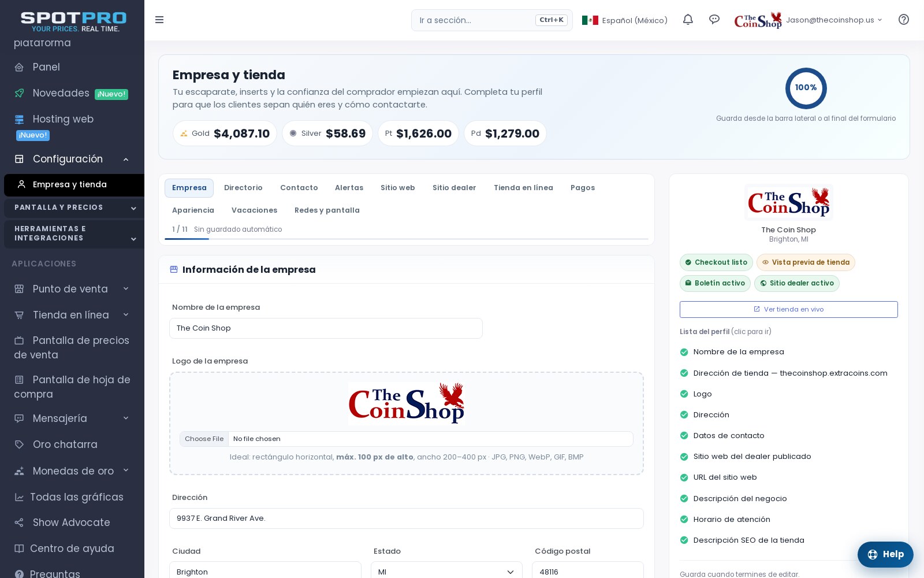Click the 100% profile completion ring
The width and height of the screenshot is (924, 578).
click(x=806, y=88)
